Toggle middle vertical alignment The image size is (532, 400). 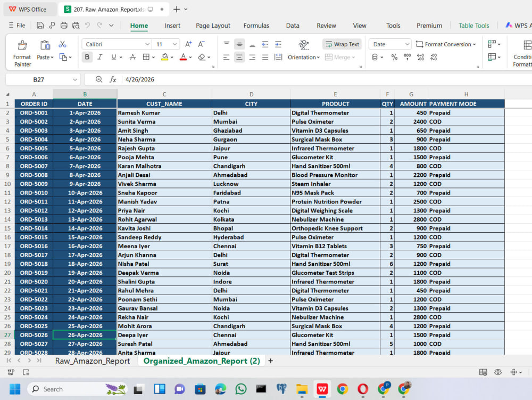[x=239, y=44]
